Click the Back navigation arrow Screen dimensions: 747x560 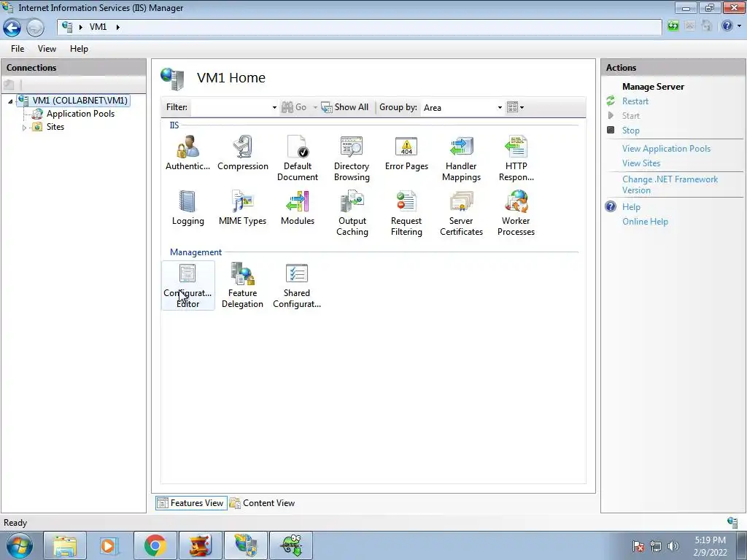[x=12, y=28]
